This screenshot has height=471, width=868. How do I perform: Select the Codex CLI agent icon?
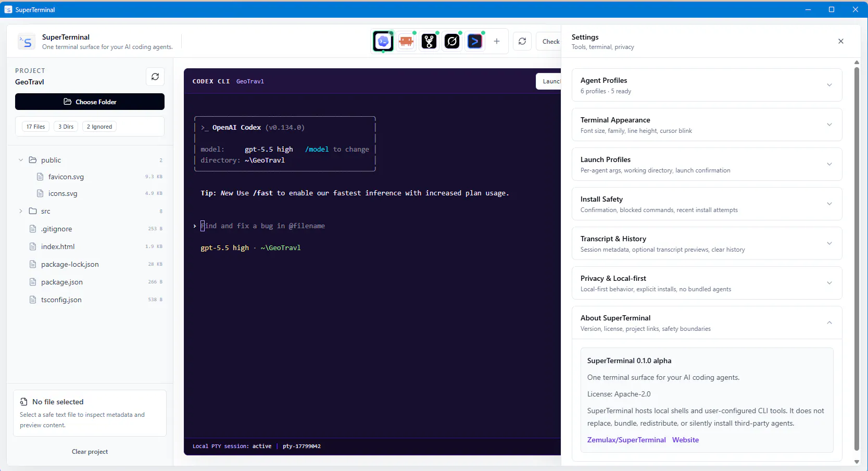coord(383,41)
